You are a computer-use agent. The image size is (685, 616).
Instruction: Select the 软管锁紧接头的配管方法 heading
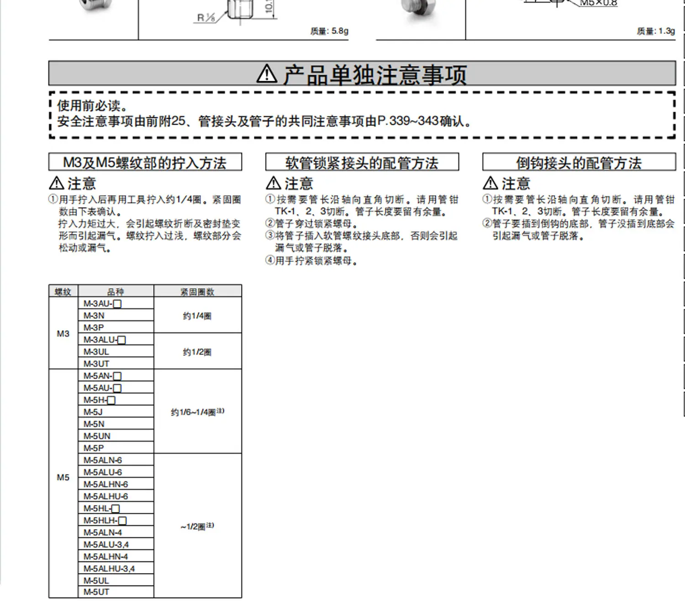[x=362, y=162]
